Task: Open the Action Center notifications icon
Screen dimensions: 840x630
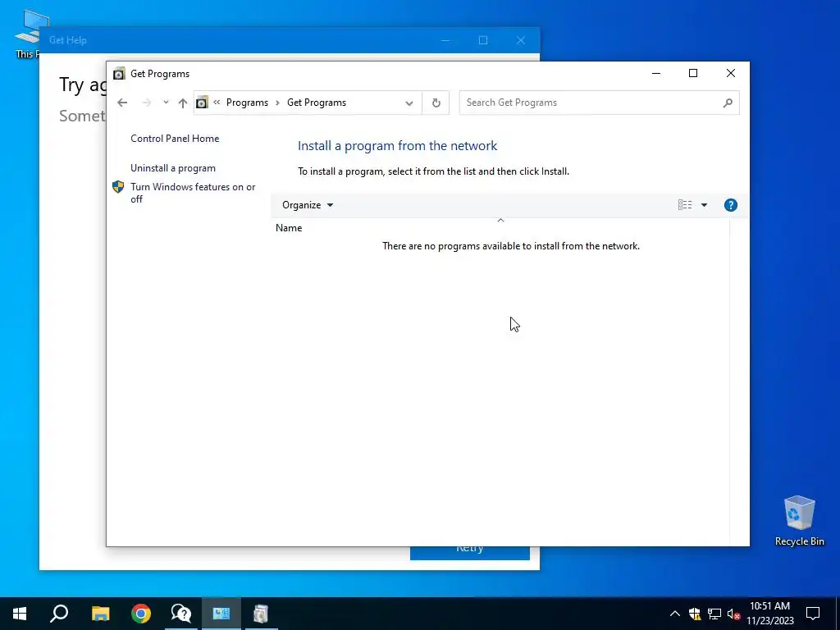Action: pyautogui.click(x=813, y=614)
